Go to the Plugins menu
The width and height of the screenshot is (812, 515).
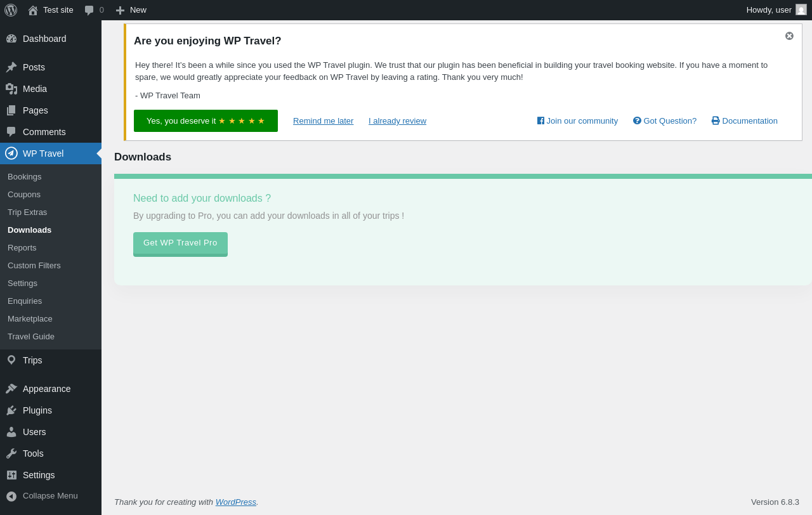pos(51,410)
